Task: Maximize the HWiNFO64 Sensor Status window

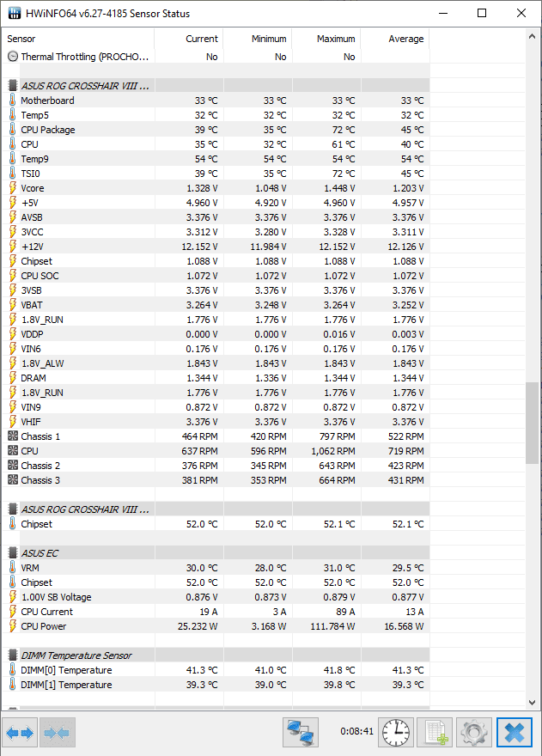Action: point(482,13)
